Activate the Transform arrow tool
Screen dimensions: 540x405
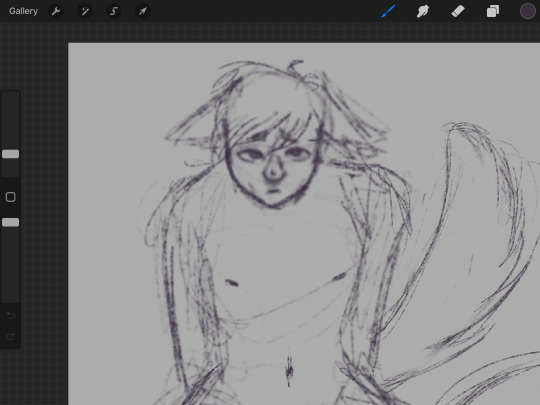[143, 11]
